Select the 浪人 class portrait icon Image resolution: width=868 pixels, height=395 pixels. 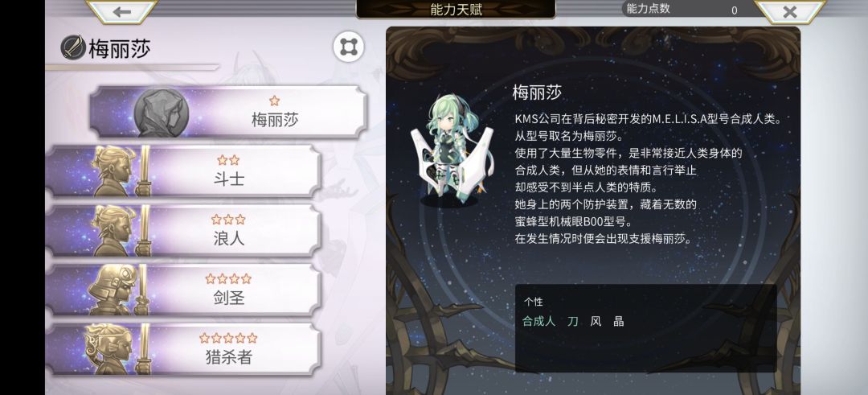tap(118, 230)
